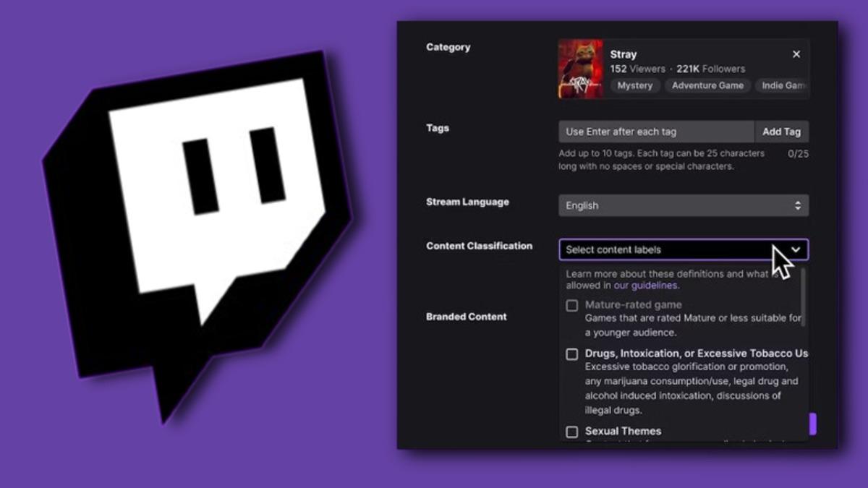The image size is (868, 488).
Task: Click the content labels chevron arrow
Action: pyautogui.click(x=796, y=249)
